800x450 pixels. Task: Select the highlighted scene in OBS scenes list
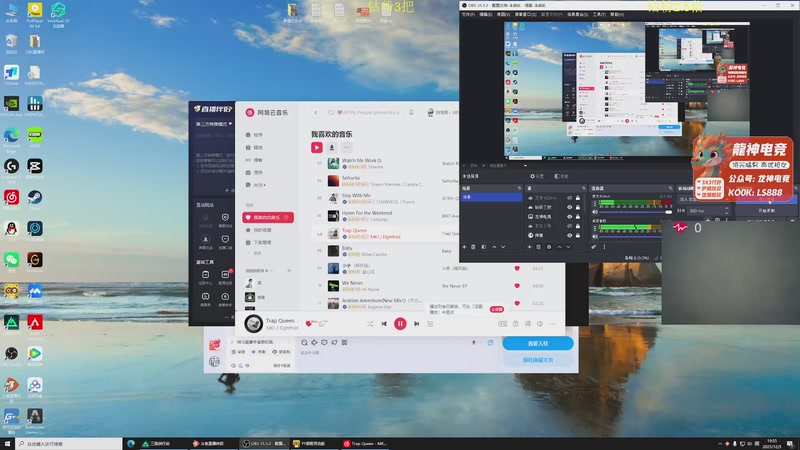pyautogui.click(x=491, y=197)
